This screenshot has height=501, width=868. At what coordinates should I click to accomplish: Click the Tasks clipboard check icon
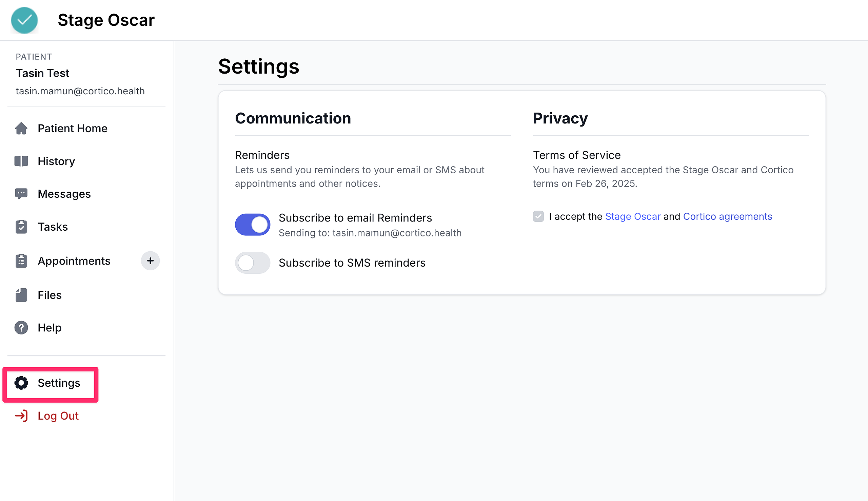click(x=21, y=227)
